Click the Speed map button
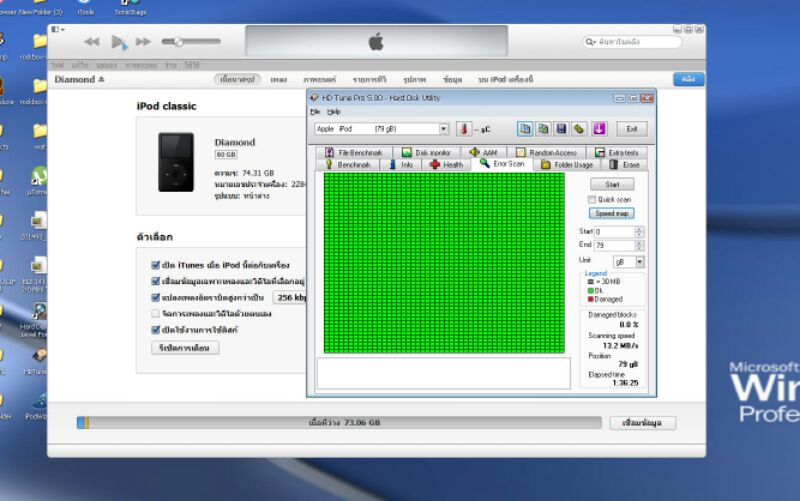Image resolution: width=800 pixels, height=501 pixels. click(x=612, y=213)
